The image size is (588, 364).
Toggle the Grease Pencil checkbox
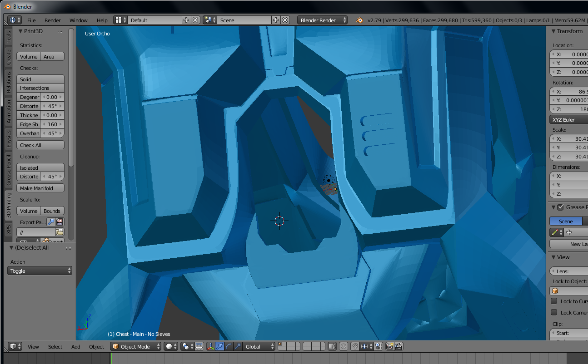[561, 207]
